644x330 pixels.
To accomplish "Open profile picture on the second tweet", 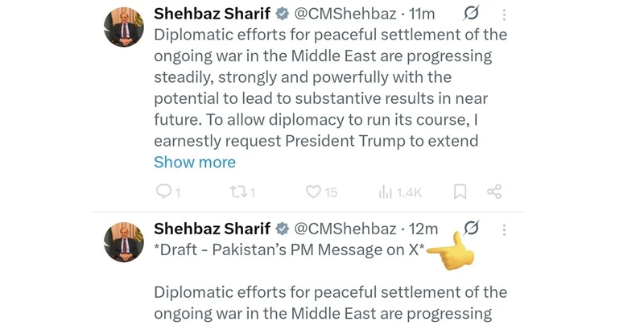I will tap(124, 242).
